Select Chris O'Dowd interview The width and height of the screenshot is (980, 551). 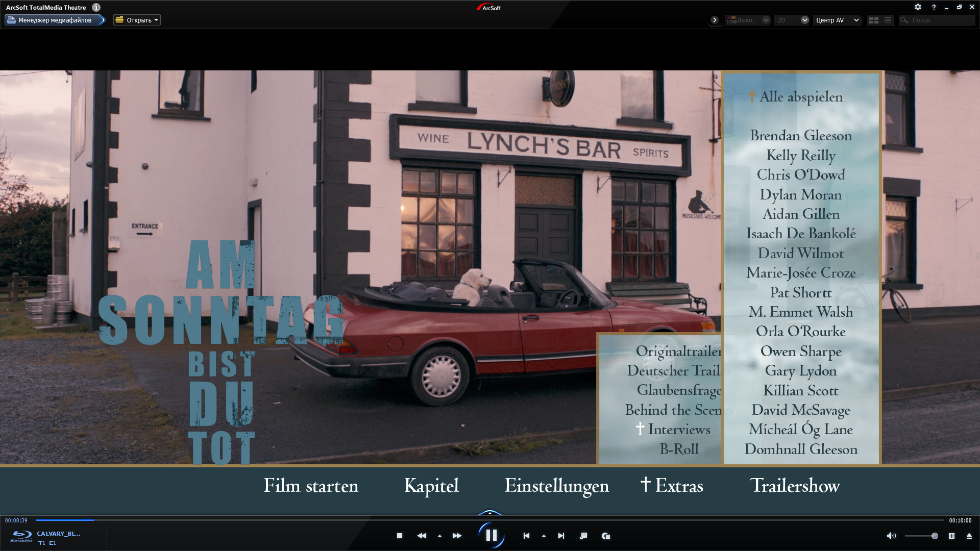click(801, 174)
